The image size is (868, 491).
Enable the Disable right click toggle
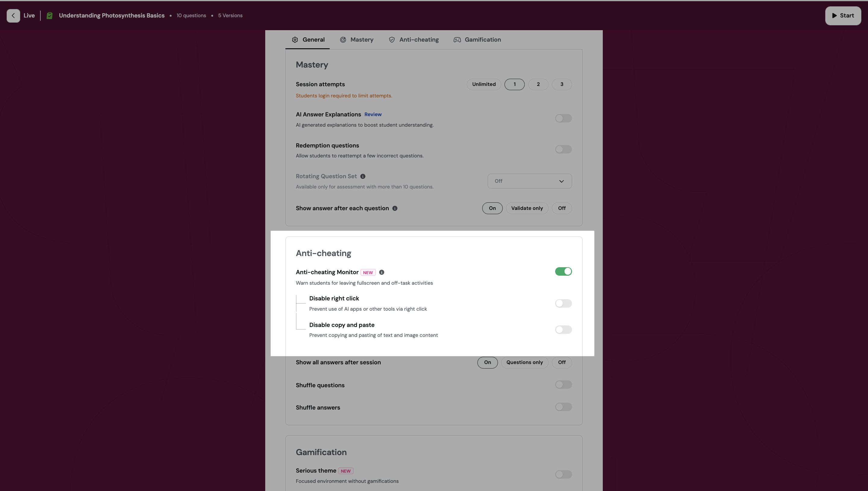coord(563,303)
